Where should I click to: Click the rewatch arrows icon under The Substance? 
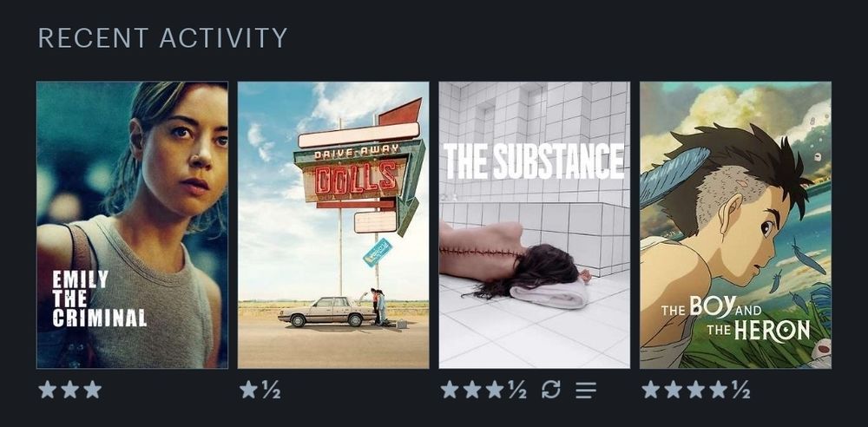[x=550, y=390]
